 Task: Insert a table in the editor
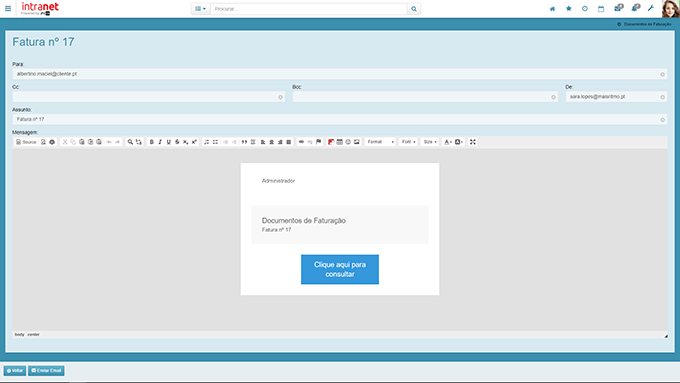coord(340,142)
